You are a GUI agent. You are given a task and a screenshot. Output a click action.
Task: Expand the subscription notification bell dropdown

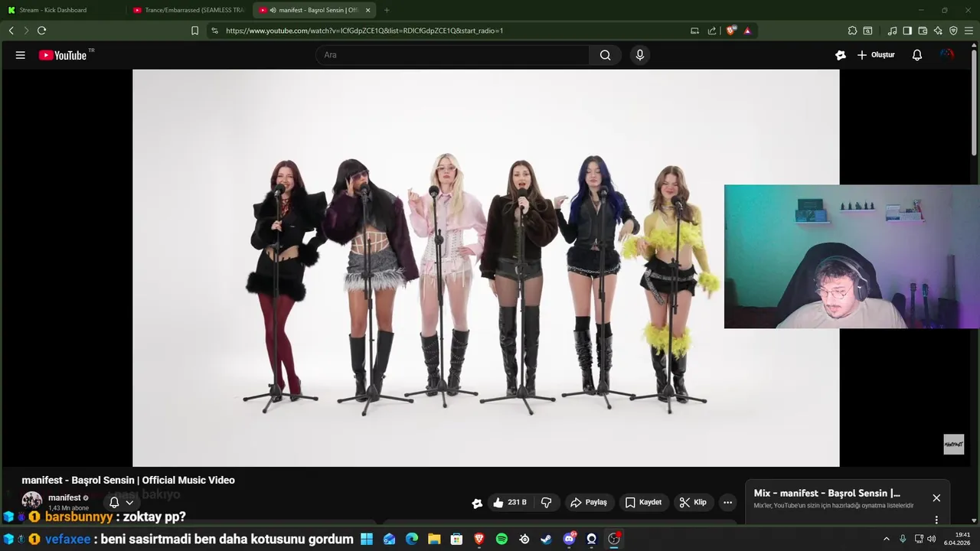121,503
